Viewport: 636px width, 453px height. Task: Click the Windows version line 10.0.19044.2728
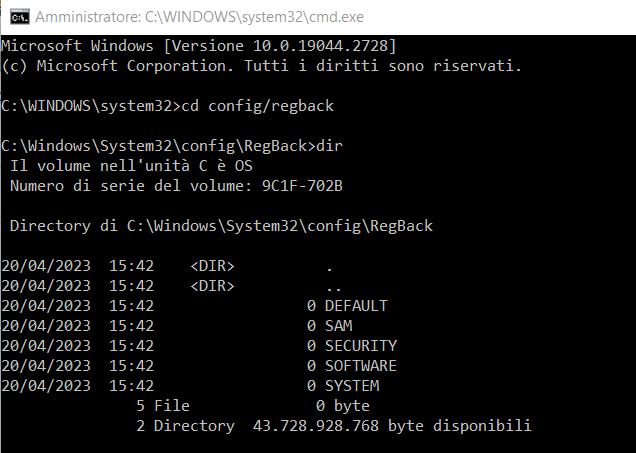pyautogui.click(x=199, y=46)
